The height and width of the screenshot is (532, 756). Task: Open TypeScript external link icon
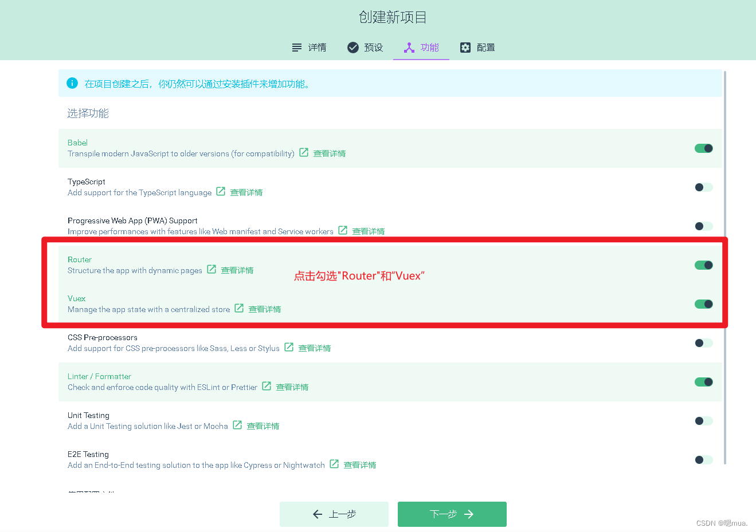221,191
